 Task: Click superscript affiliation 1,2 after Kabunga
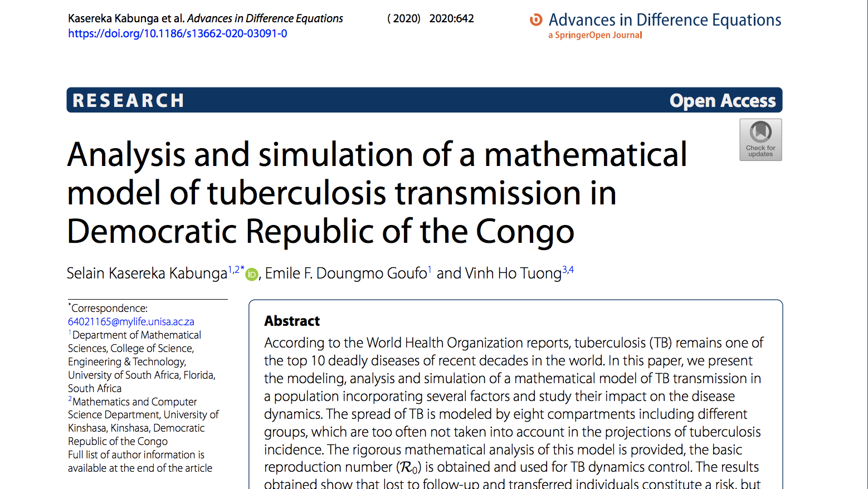234,270
